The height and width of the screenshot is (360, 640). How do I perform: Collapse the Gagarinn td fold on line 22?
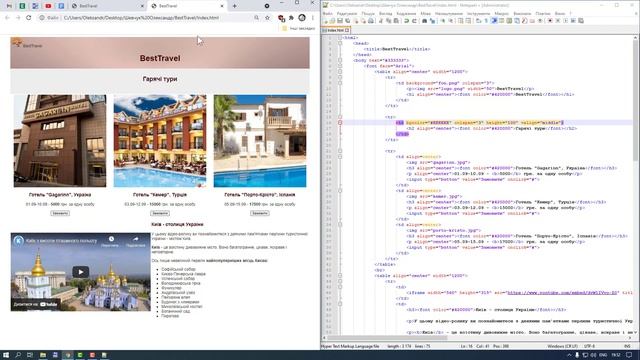[340, 157]
